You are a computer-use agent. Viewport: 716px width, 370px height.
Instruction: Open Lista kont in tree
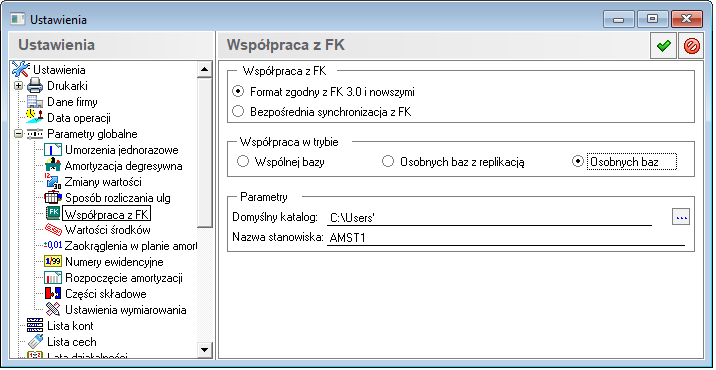[x=70, y=326]
